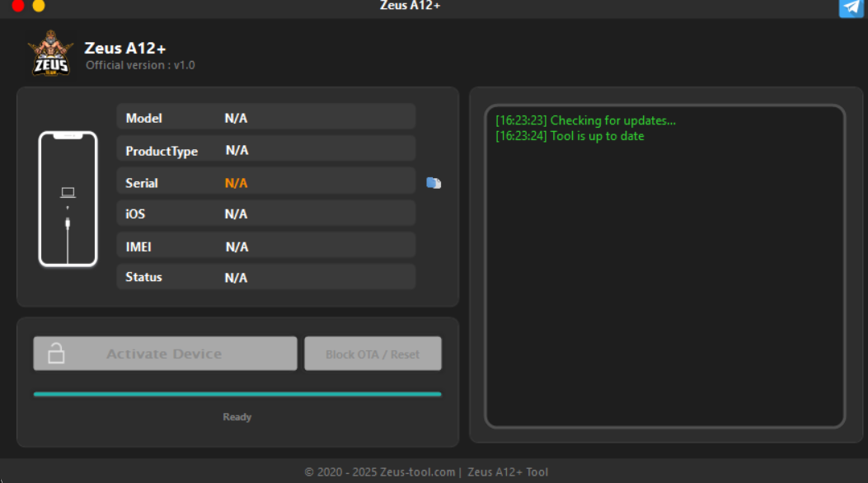
Task: Click the lock icon on Activate Device
Action: pyautogui.click(x=56, y=353)
